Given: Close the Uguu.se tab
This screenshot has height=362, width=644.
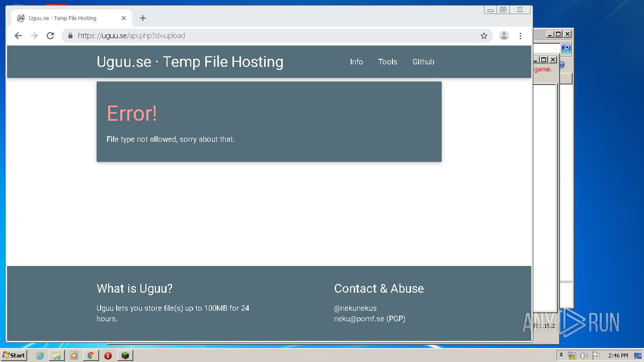Looking at the screenshot, I should pos(124,18).
